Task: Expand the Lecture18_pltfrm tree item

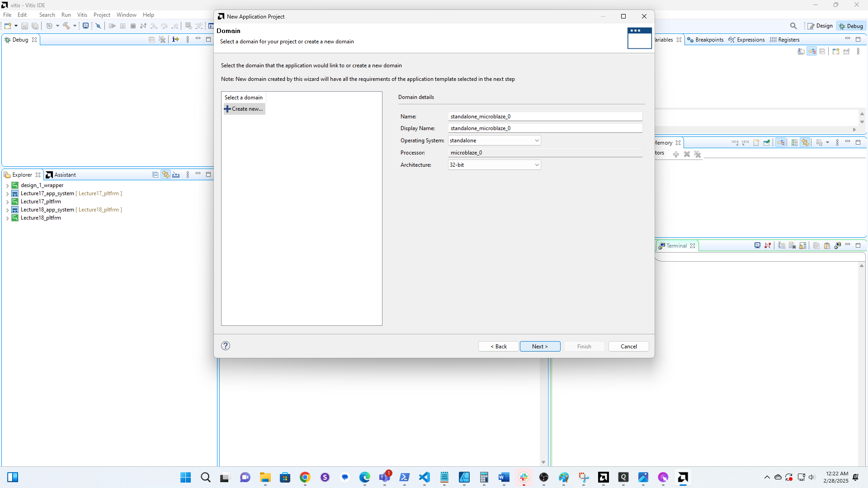Action: point(7,218)
